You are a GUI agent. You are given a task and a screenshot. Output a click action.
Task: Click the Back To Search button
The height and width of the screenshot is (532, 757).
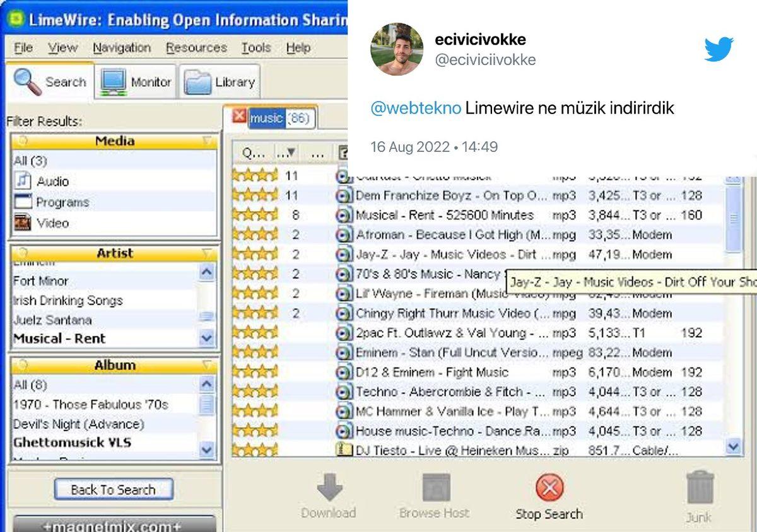pos(113,490)
